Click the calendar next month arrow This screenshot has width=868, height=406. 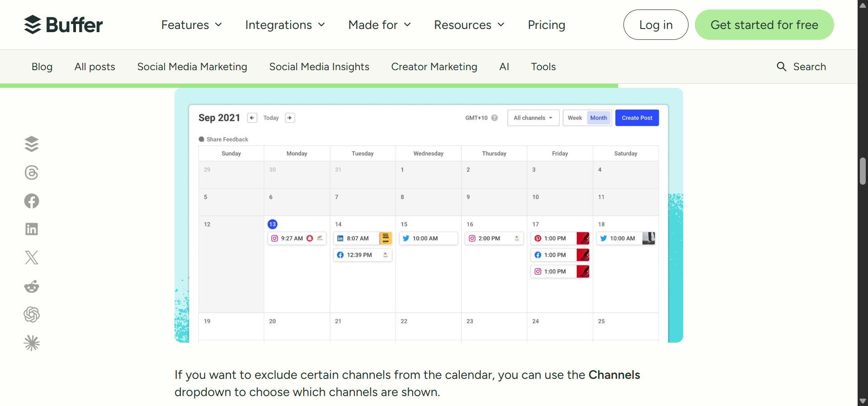[x=290, y=118]
